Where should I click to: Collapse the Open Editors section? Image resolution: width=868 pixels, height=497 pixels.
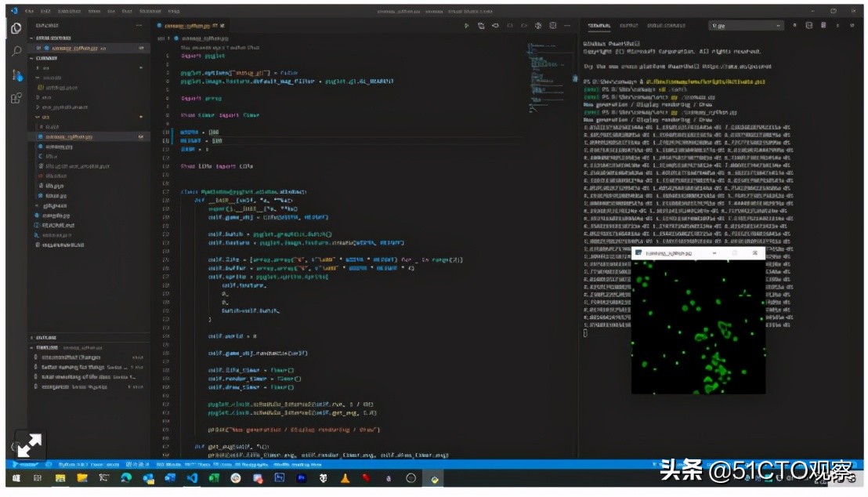coord(52,38)
